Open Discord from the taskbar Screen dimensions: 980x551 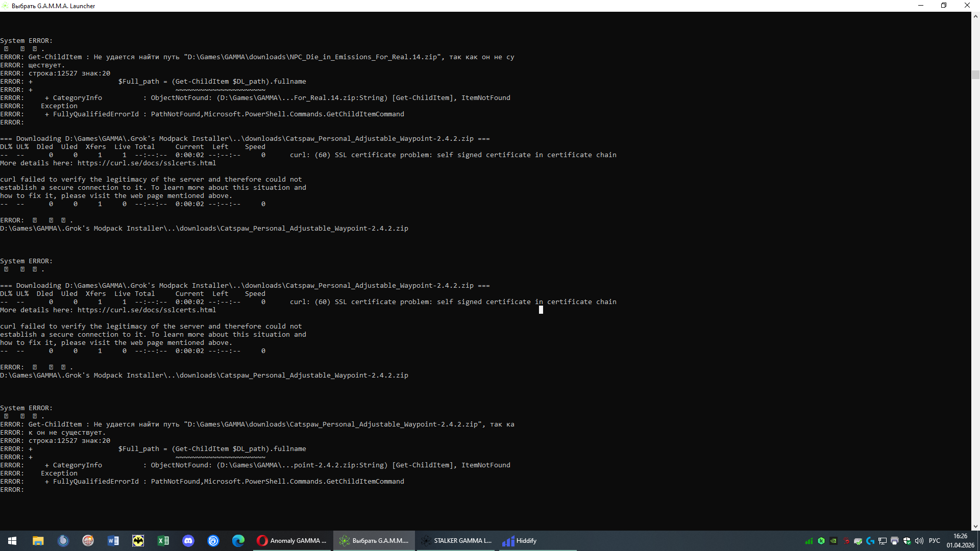click(x=188, y=541)
